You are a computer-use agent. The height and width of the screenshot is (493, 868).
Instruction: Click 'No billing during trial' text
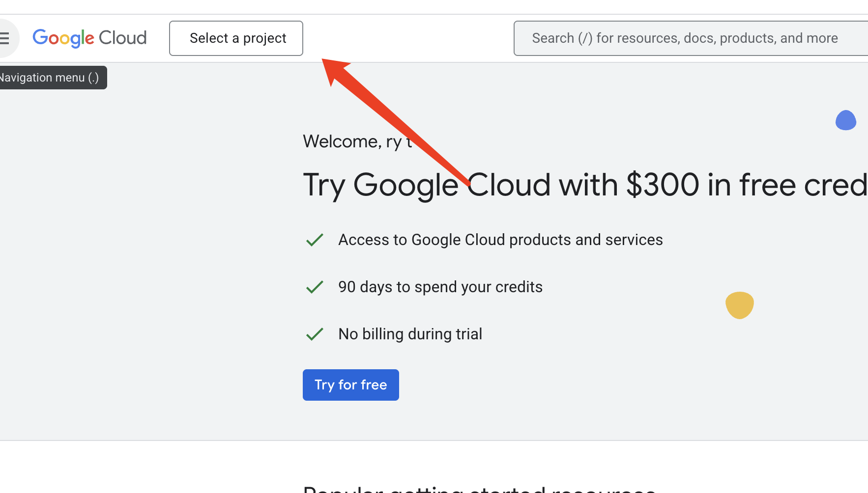pos(410,334)
